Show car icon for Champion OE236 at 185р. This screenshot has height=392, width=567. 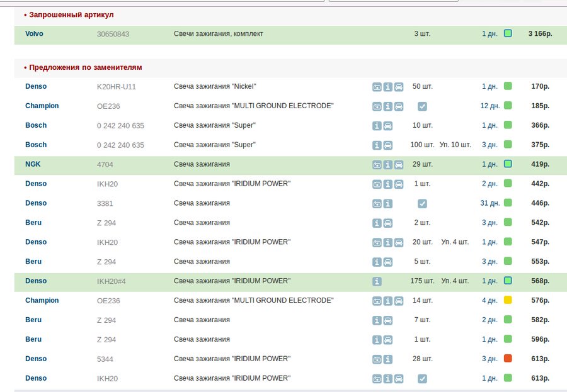tap(399, 106)
